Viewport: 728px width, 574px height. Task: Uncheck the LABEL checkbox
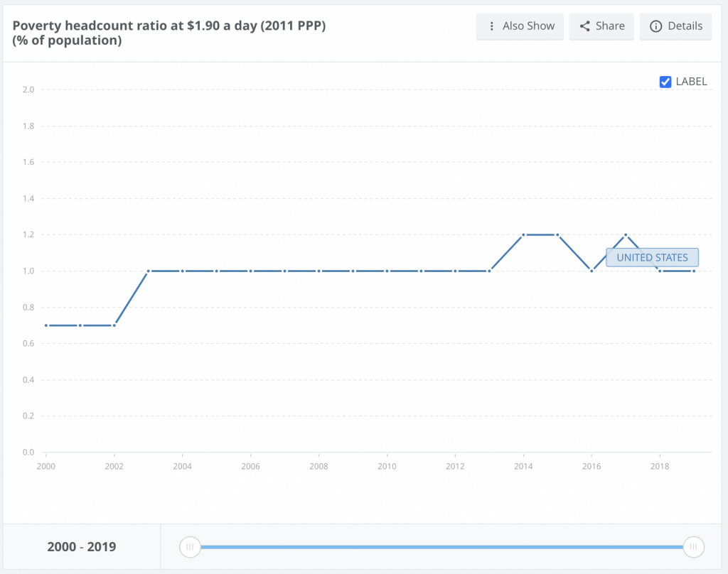tap(665, 82)
